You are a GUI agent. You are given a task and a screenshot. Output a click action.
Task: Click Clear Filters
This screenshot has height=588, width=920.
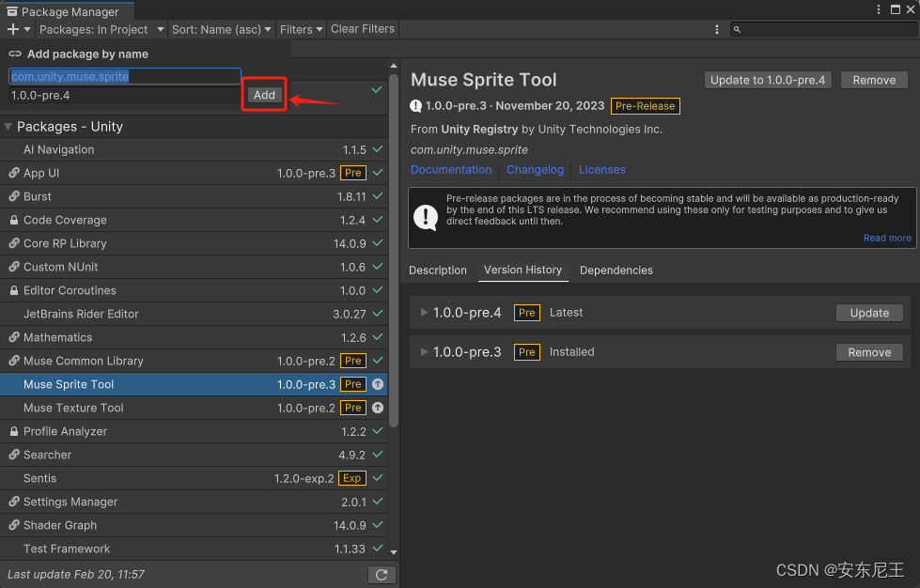363,29
